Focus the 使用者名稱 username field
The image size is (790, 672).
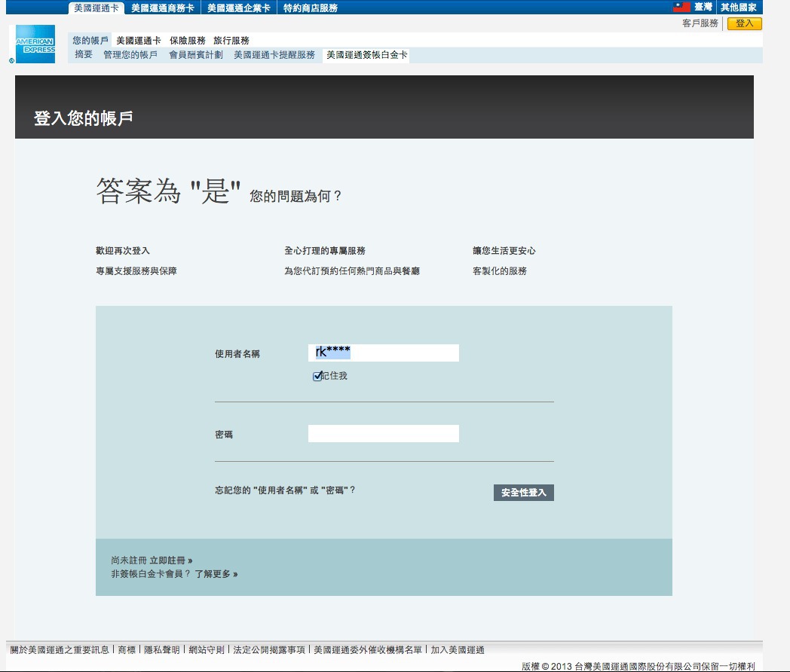pyautogui.click(x=384, y=353)
